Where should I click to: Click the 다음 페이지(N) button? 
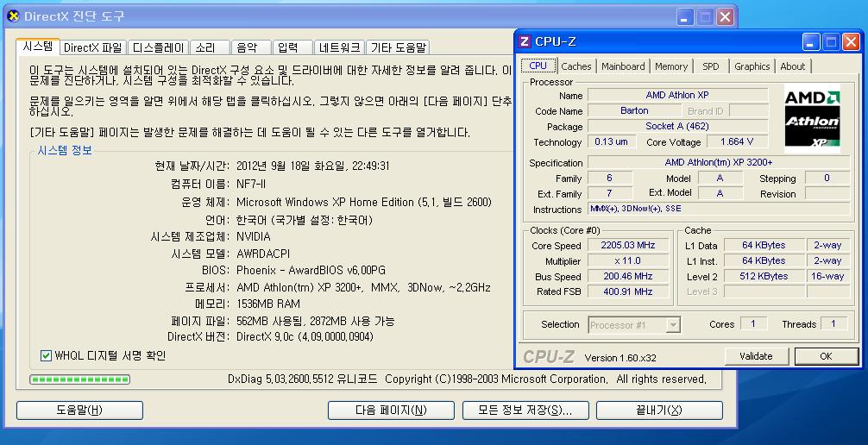click(x=391, y=411)
